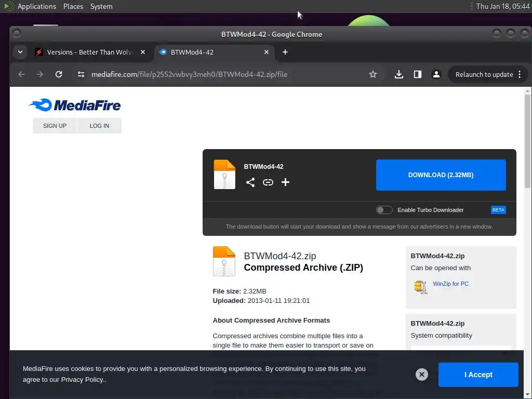Click Compressed Archive (.ZIP) heading
Screen dimensions: 532x399
pos(303,268)
